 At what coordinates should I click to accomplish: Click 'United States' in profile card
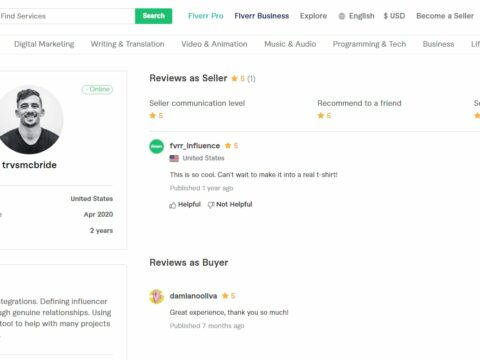pyautogui.click(x=92, y=199)
